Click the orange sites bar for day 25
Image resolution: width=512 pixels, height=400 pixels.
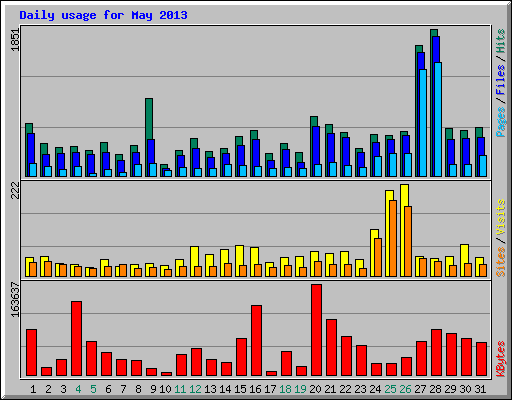[393, 238]
